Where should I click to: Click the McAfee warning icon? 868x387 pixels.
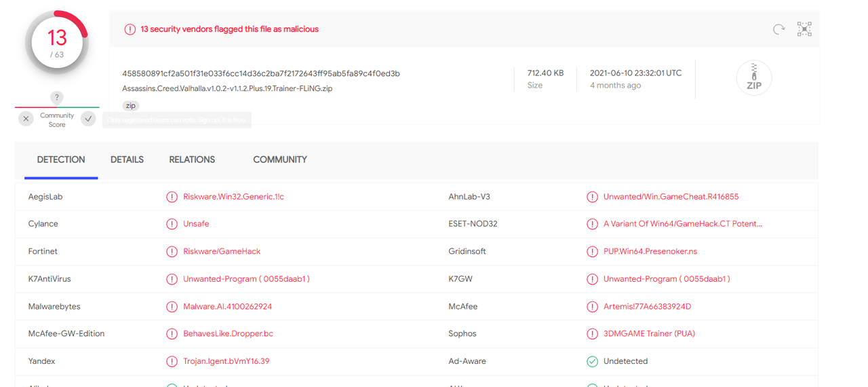click(x=593, y=307)
